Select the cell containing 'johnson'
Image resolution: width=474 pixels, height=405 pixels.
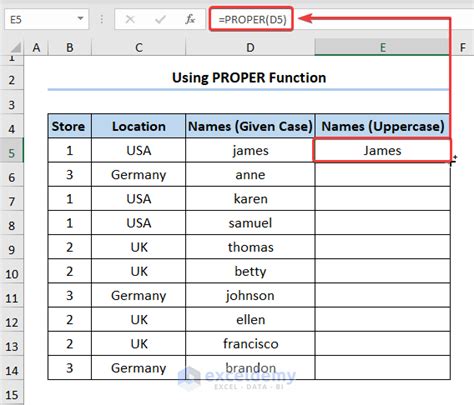click(x=250, y=295)
